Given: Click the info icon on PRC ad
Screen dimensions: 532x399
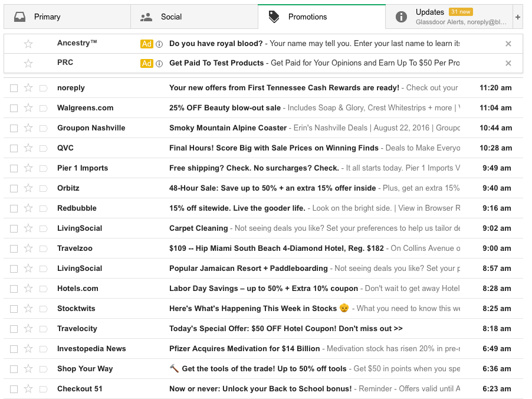Looking at the screenshot, I should click(x=159, y=64).
